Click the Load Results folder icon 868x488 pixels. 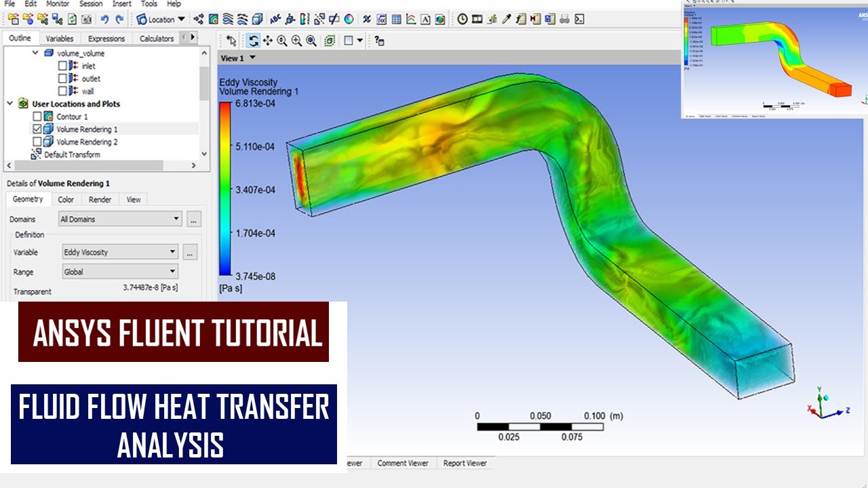tap(14, 20)
